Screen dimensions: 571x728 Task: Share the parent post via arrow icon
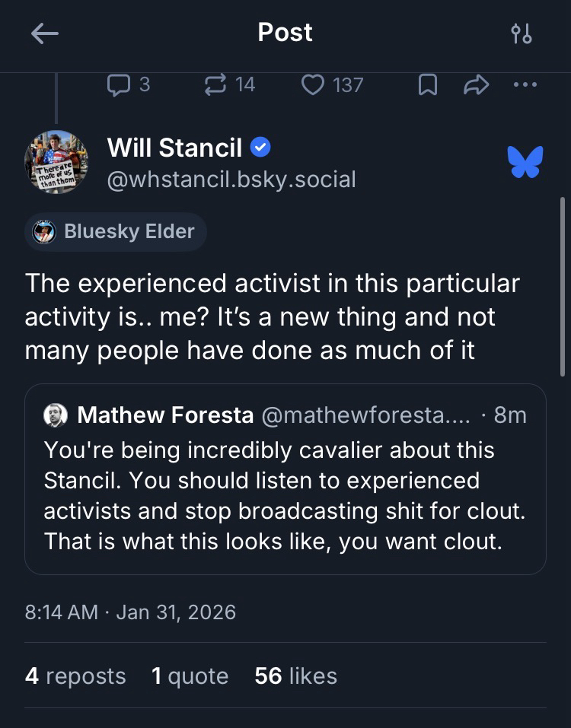click(x=476, y=85)
